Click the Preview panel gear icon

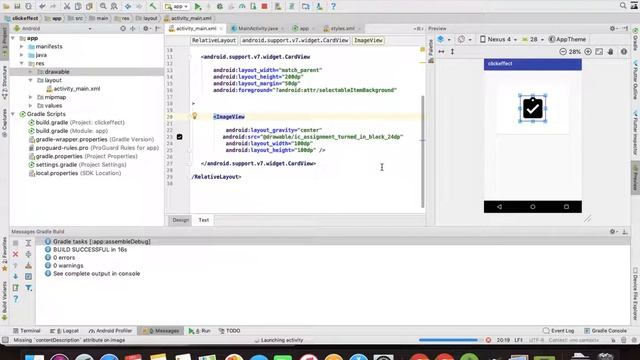pos(612,28)
